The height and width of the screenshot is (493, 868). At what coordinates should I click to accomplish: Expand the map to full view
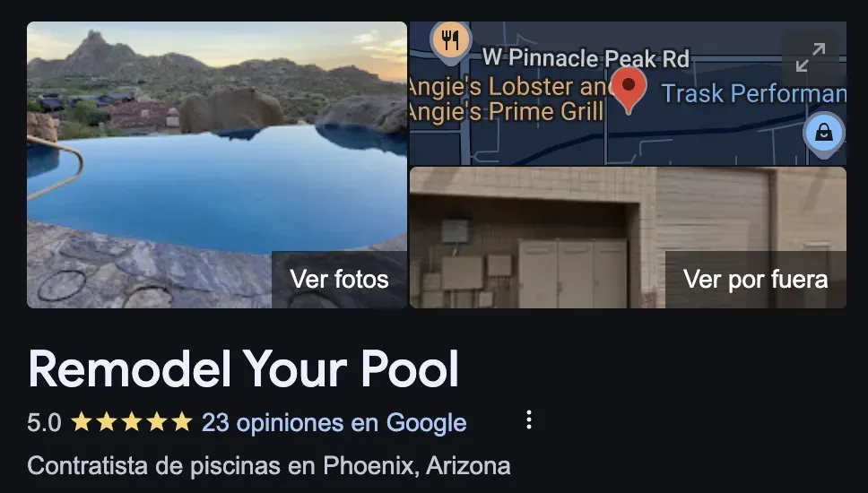[811, 57]
